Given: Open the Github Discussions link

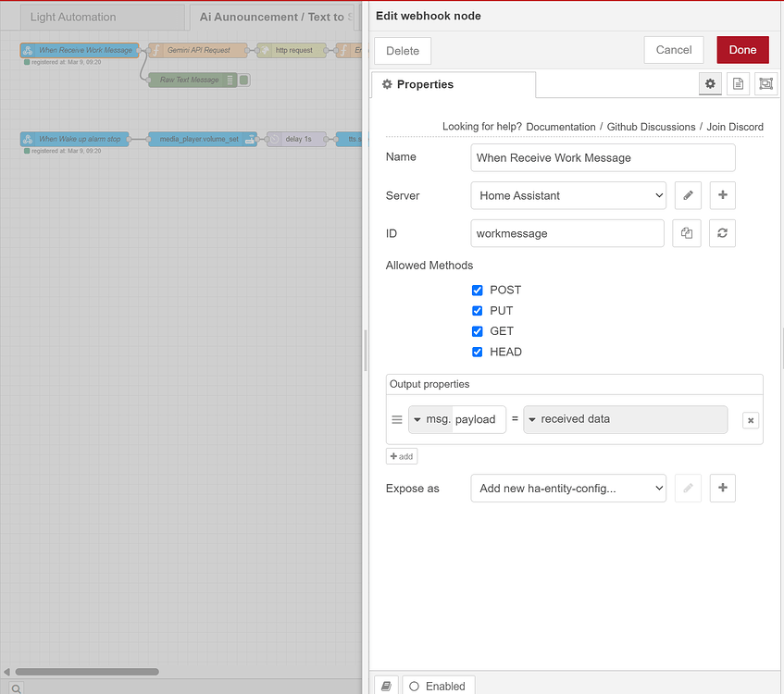Looking at the screenshot, I should tap(651, 127).
